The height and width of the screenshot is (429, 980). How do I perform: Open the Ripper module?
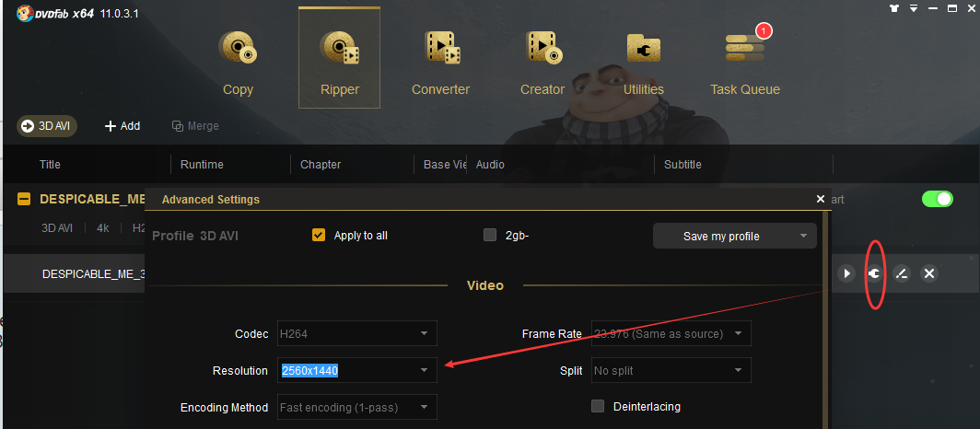pyautogui.click(x=339, y=58)
